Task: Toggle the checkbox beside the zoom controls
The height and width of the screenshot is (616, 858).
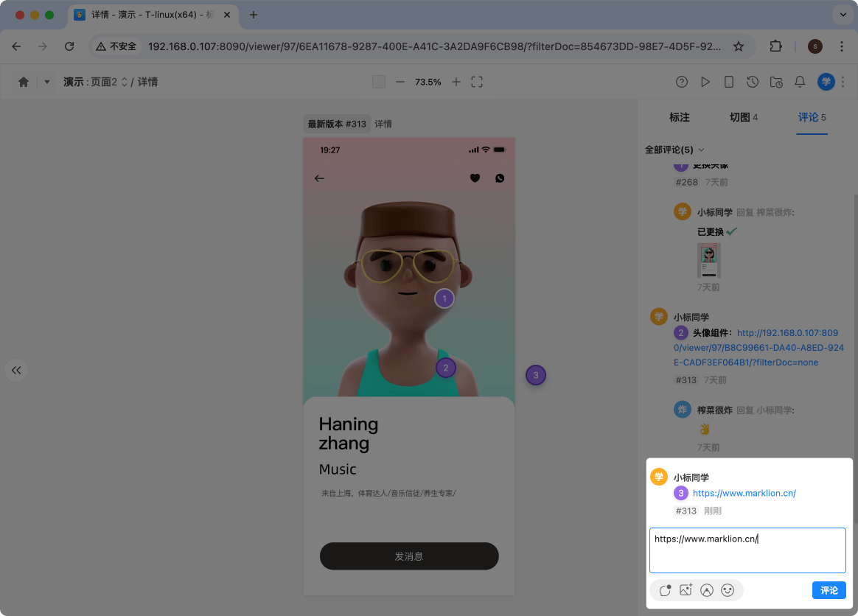Action: pyautogui.click(x=378, y=82)
